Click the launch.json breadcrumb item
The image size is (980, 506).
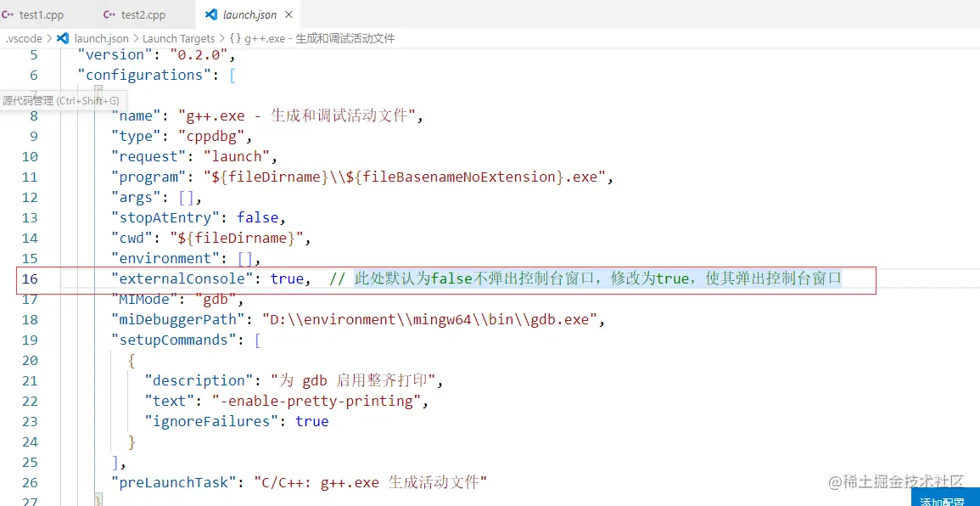pyautogui.click(x=101, y=39)
